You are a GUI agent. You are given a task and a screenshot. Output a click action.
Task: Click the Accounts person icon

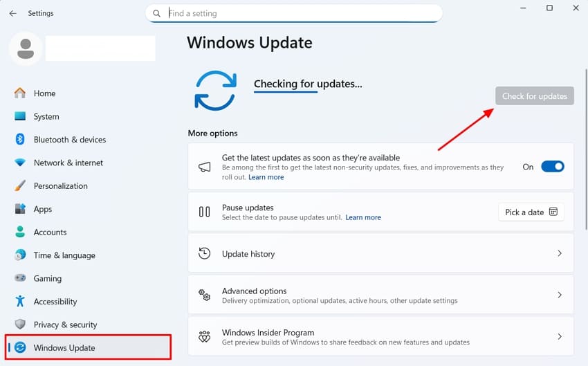coord(20,232)
